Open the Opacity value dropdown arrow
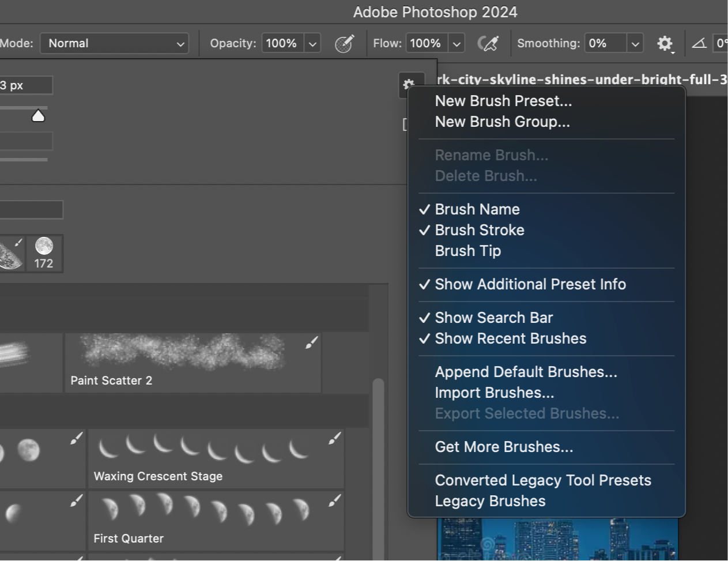 tap(312, 43)
